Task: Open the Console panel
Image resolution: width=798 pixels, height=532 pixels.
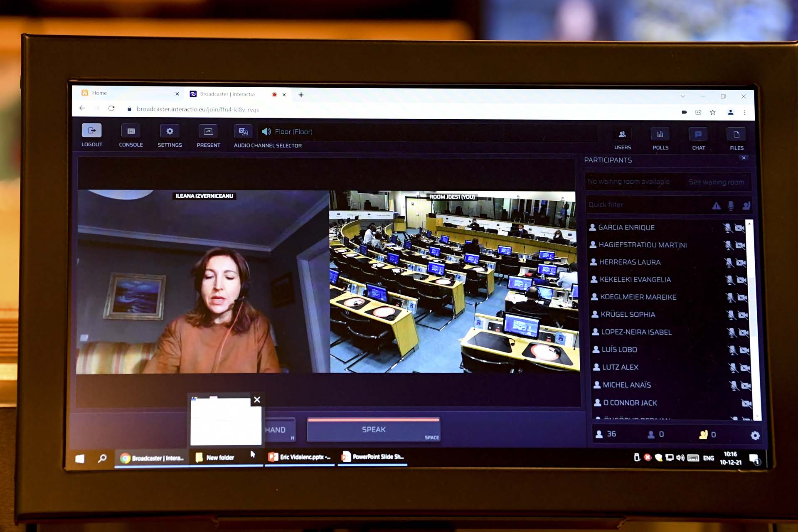Action: (131, 131)
